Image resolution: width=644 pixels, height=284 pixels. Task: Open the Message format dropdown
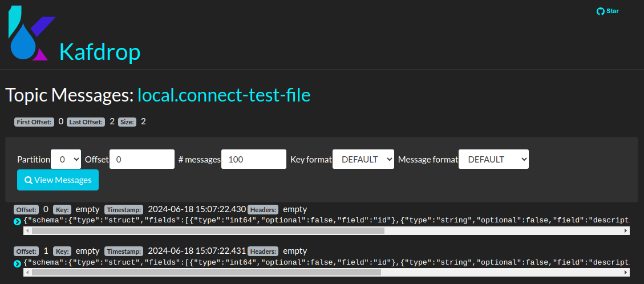tap(493, 159)
